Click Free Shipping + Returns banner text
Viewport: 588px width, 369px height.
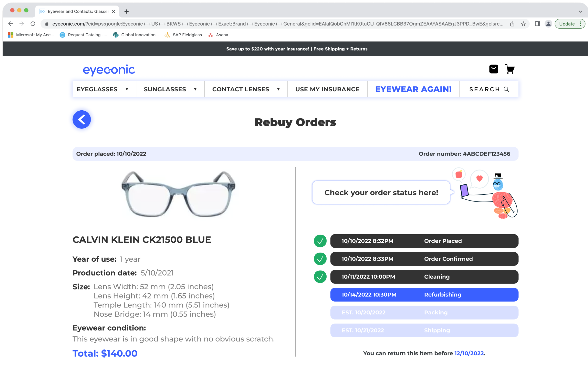click(x=340, y=49)
